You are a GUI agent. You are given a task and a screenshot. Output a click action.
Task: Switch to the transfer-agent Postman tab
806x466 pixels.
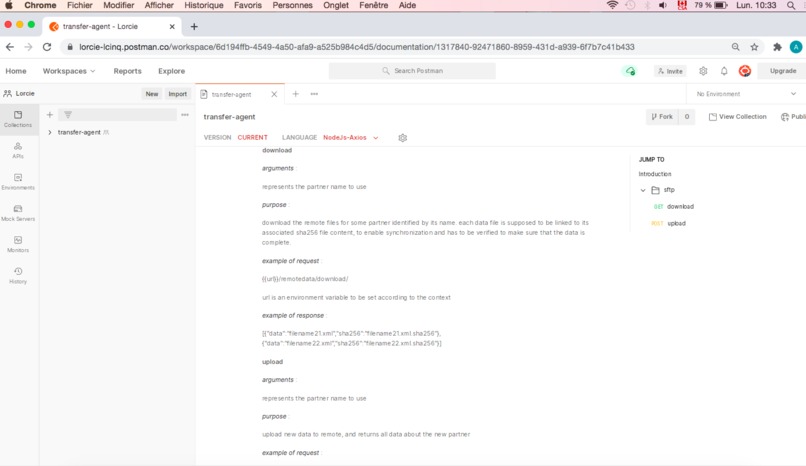[x=232, y=94]
